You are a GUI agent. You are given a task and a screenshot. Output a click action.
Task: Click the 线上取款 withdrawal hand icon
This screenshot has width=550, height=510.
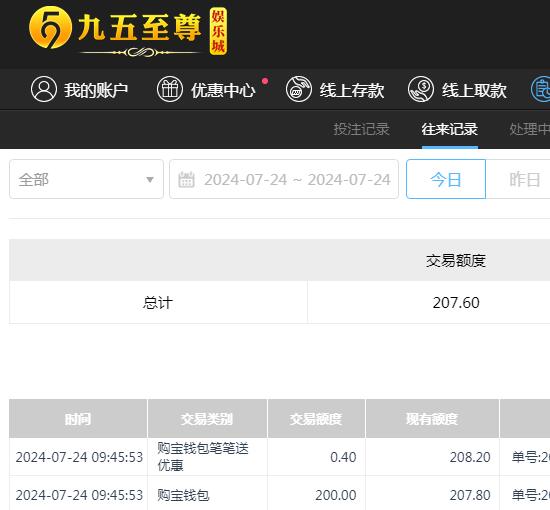coord(421,89)
